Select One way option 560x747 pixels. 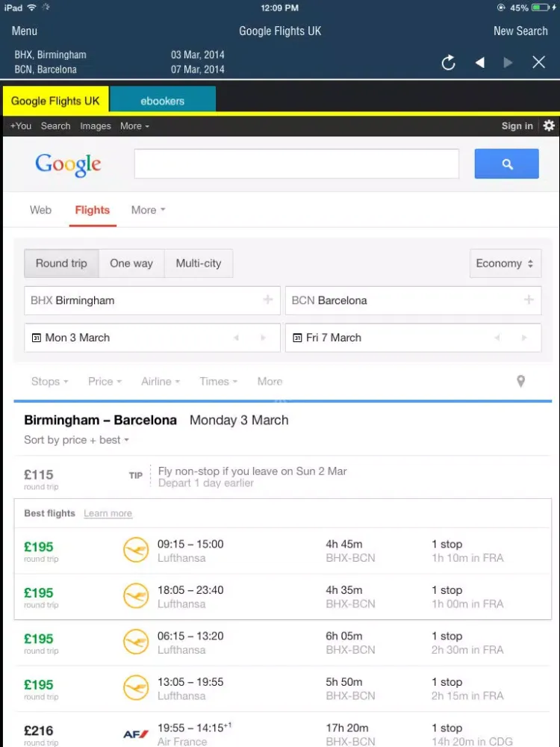tap(131, 263)
